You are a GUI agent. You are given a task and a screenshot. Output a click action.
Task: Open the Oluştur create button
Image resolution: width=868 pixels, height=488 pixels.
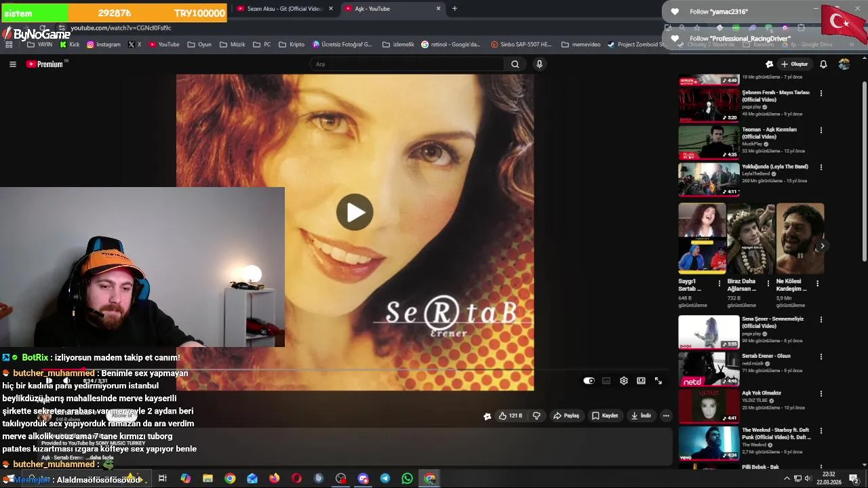coord(795,64)
